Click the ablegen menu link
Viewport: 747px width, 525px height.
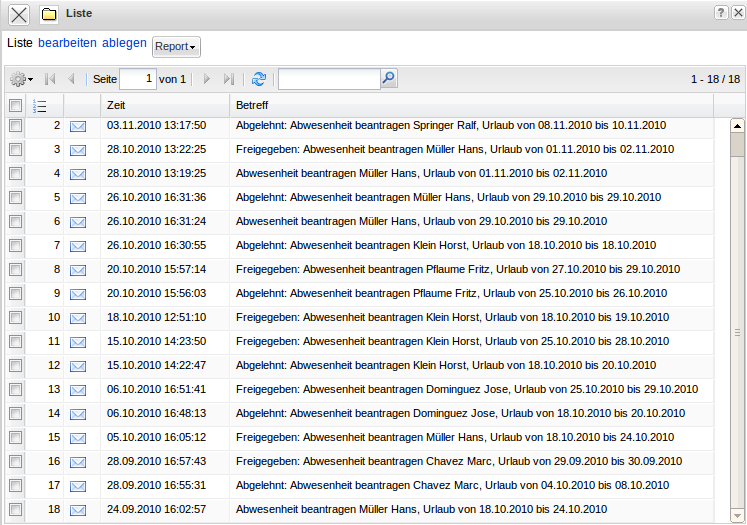124,44
